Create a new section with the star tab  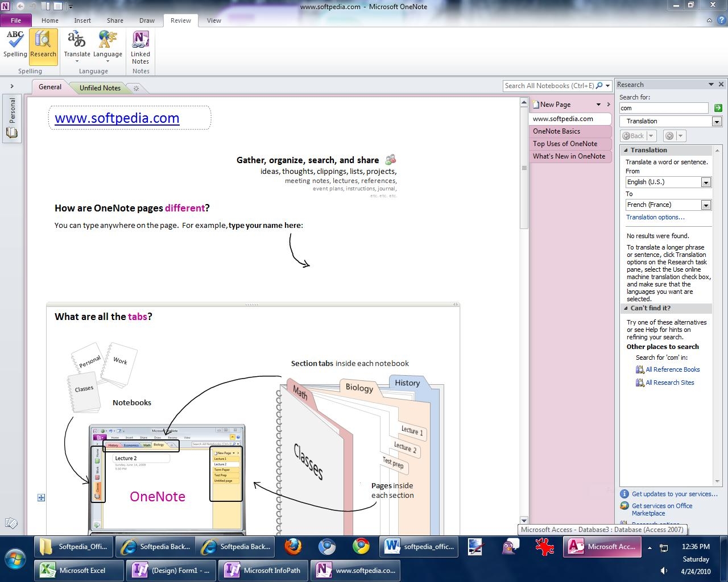(136, 88)
